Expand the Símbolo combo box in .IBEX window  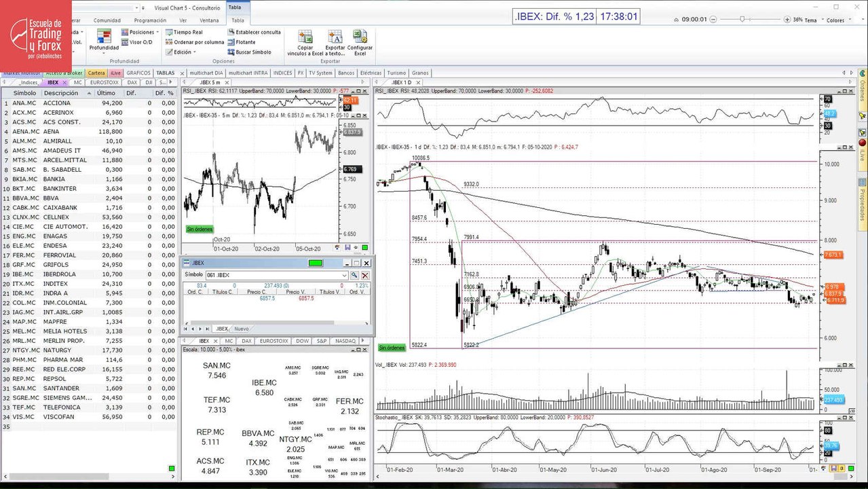(x=345, y=275)
